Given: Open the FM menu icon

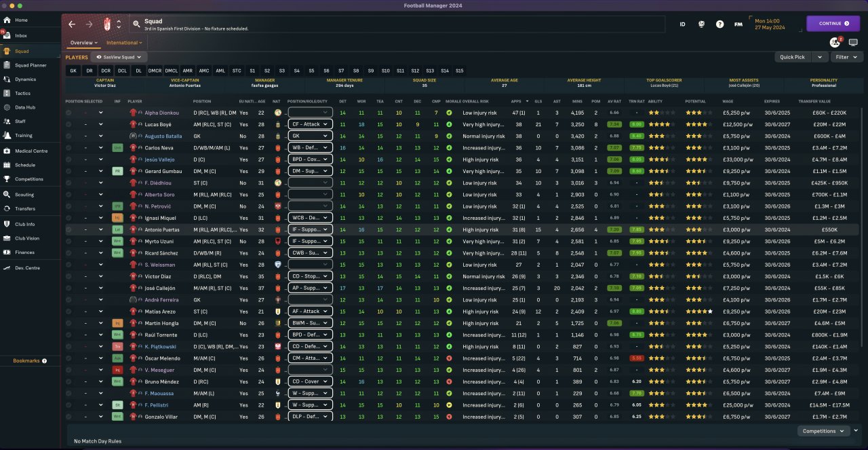Looking at the screenshot, I should (x=738, y=24).
